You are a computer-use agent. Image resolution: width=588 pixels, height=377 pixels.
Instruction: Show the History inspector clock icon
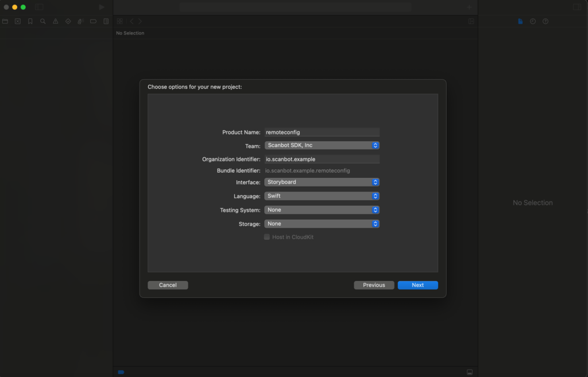coord(532,21)
